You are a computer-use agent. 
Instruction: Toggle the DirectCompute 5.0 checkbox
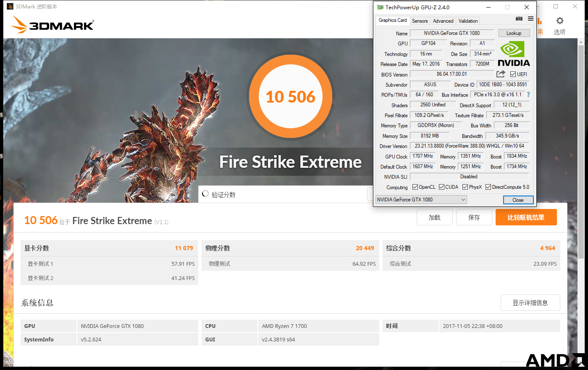tap(488, 187)
